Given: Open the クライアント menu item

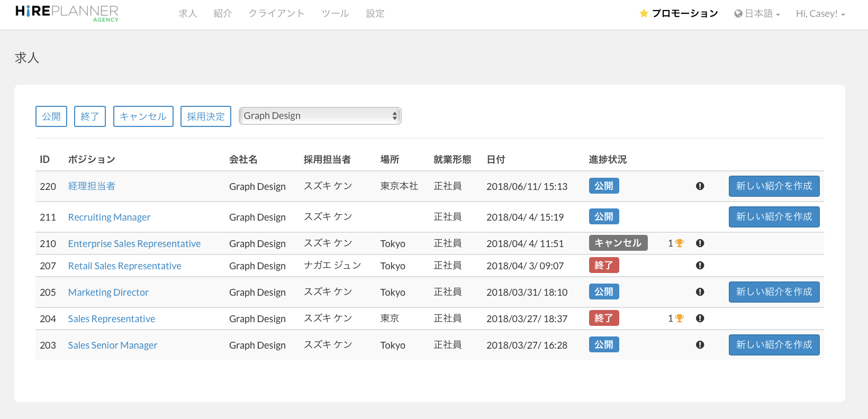Looking at the screenshot, I should click(276, 14).
